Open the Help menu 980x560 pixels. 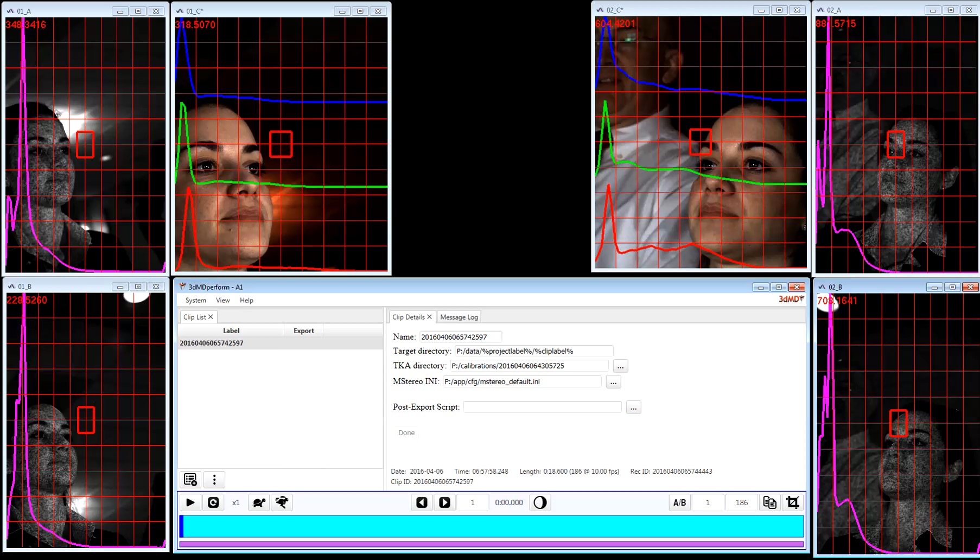(x=246, y=300)
